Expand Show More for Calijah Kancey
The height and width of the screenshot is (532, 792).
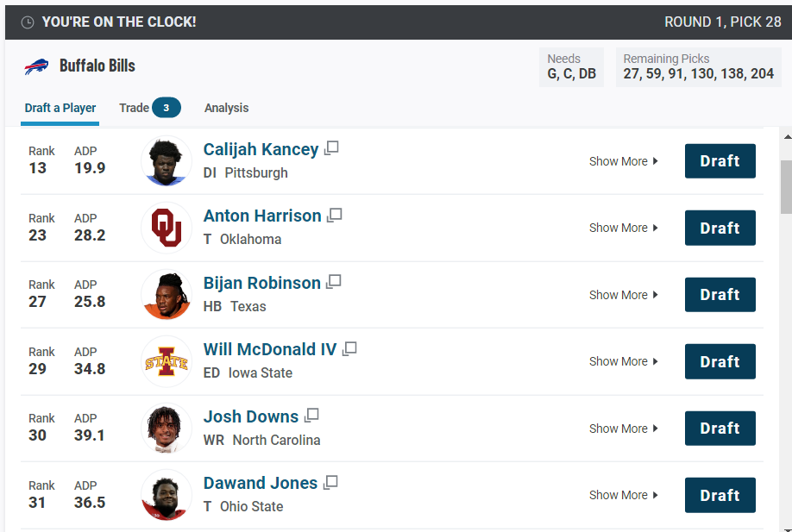tap(623, 161)
